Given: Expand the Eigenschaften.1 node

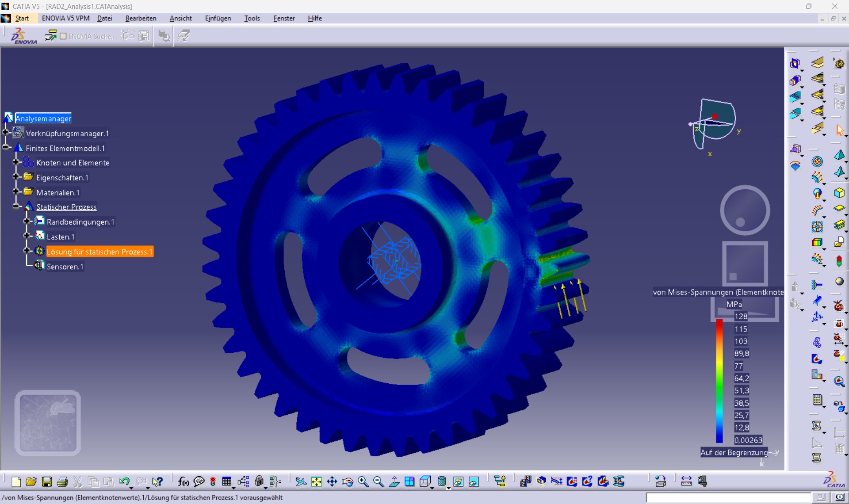Looking at the screenshot, I should click(x=16, y=177).
